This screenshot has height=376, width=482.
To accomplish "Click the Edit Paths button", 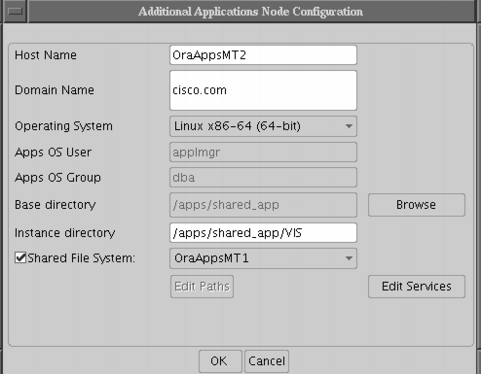I will (202, 287).
